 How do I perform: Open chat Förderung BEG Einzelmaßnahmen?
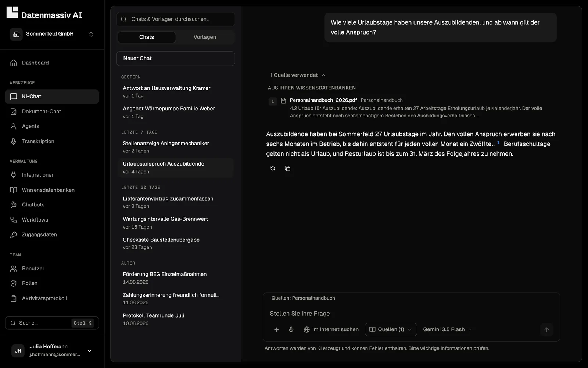(x=176, y=278)
